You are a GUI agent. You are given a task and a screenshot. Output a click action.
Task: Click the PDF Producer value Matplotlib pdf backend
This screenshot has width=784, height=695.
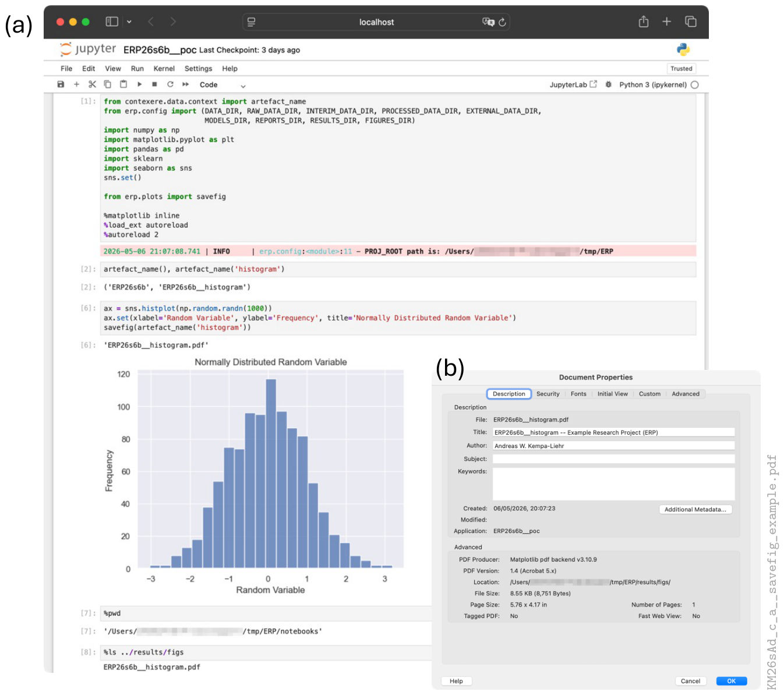(553, 559)
